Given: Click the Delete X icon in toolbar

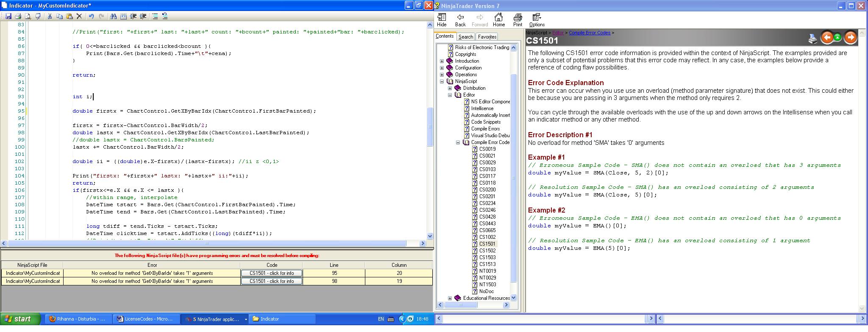Looking at the screenshot, I should [x=79, y=16].
